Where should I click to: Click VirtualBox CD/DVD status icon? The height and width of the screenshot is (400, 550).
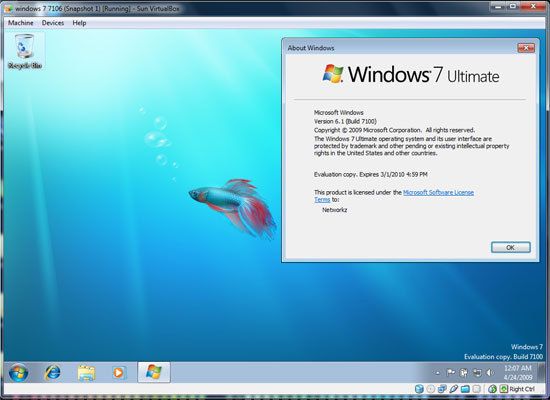point(430,389)
